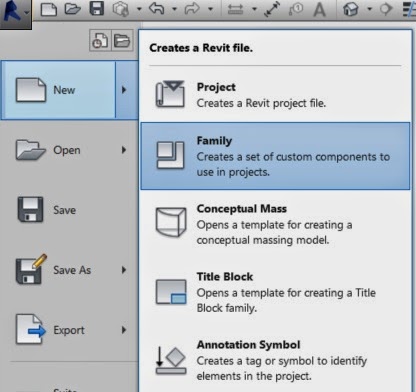Select Save in the application menu
This screenshot has width=416, height=392.
[69, 210]
